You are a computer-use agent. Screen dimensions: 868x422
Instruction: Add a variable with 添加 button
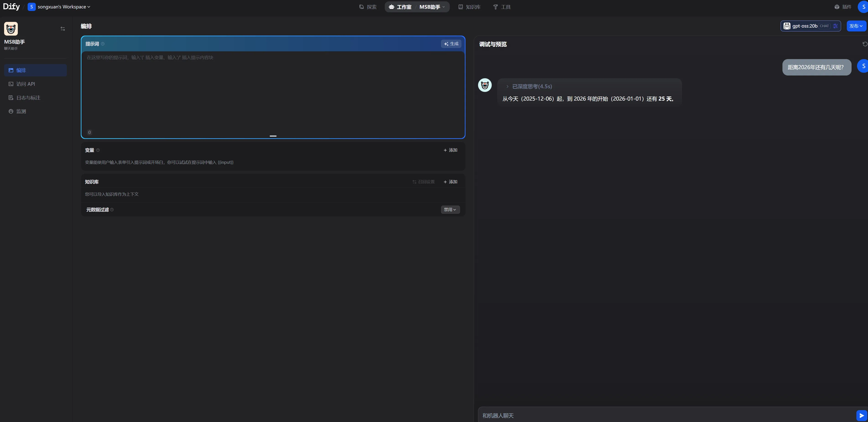coord(450,150)
